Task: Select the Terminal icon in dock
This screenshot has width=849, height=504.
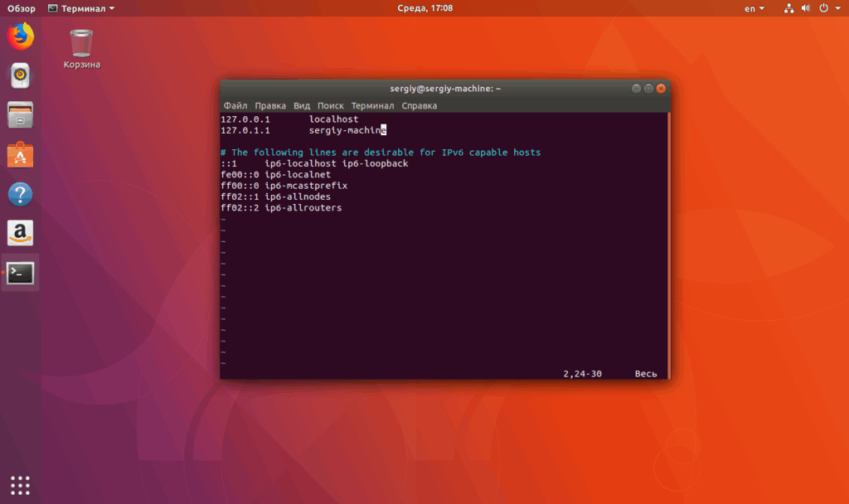Action: pos(20,273)
